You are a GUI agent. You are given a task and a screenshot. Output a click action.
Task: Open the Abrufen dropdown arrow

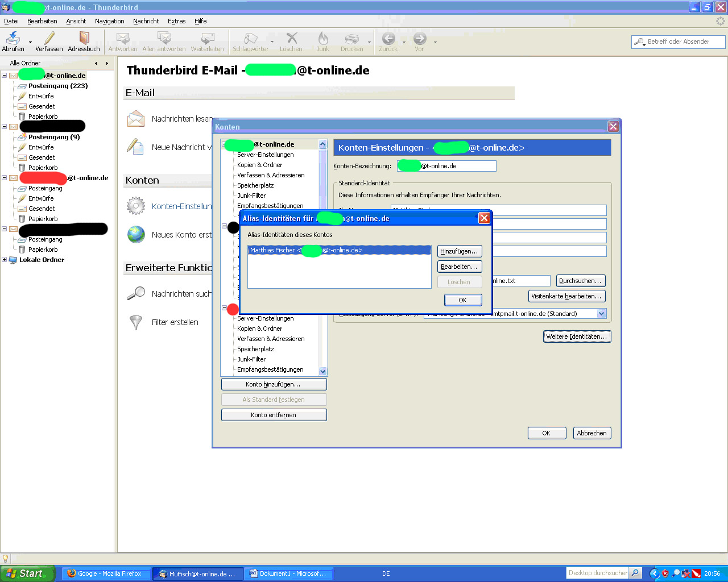30,42
